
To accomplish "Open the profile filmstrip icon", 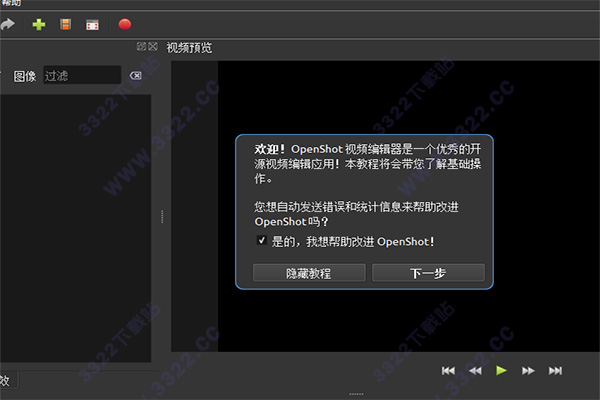I will (x=65, y=24).
